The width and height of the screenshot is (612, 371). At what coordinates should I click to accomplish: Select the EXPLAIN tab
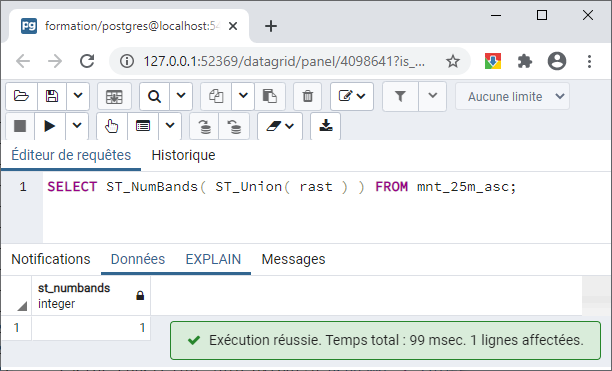click(213, 259)
